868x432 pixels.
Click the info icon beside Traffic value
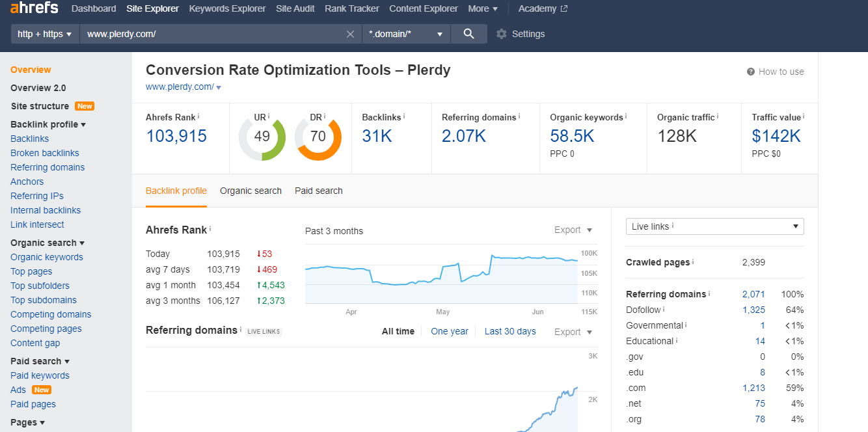804,116
